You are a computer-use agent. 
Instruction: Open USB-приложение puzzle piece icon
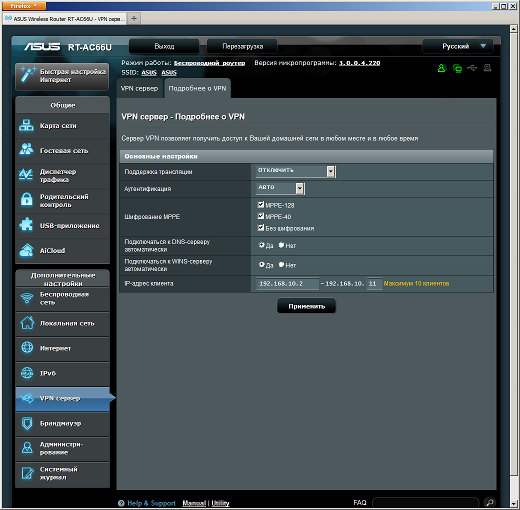[x=26, y=224]
